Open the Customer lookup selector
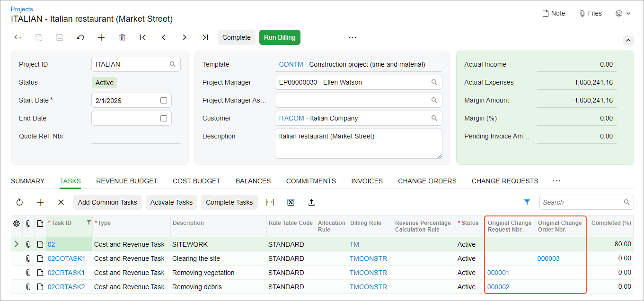Image resolution: width=644 pixels, height=301 pixels. 434,118
